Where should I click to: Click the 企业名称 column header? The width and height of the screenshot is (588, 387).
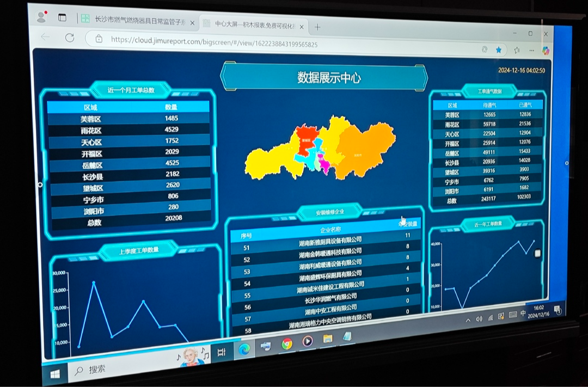pos(331,230)
